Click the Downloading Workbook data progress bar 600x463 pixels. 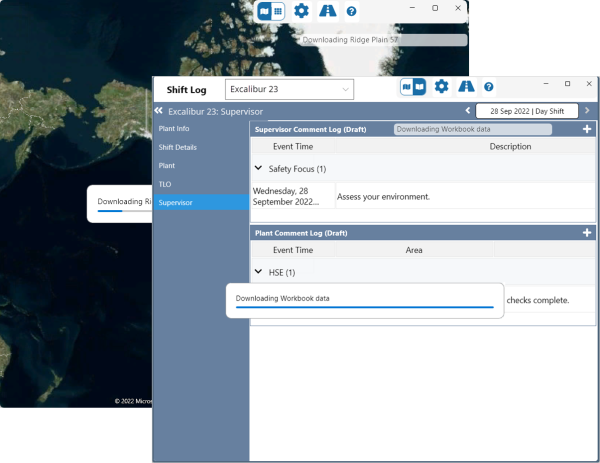coord(364,308)
